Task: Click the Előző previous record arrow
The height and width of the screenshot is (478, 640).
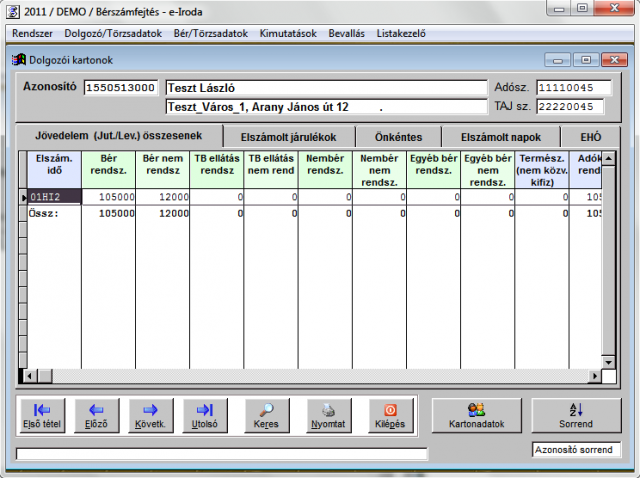Action: coord(96,415)
